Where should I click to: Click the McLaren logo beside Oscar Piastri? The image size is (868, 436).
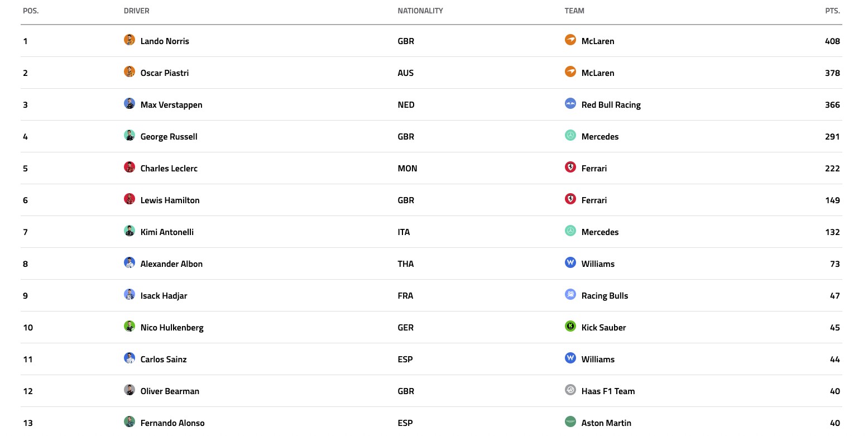point(570,72)
